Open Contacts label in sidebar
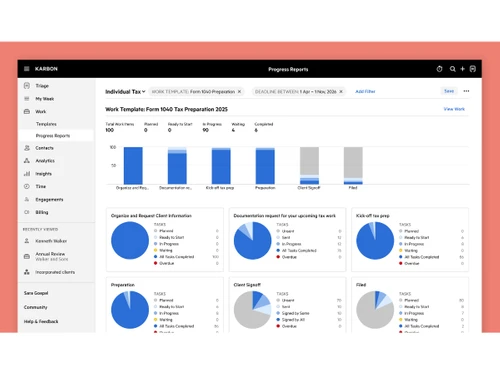 point(44,148)
